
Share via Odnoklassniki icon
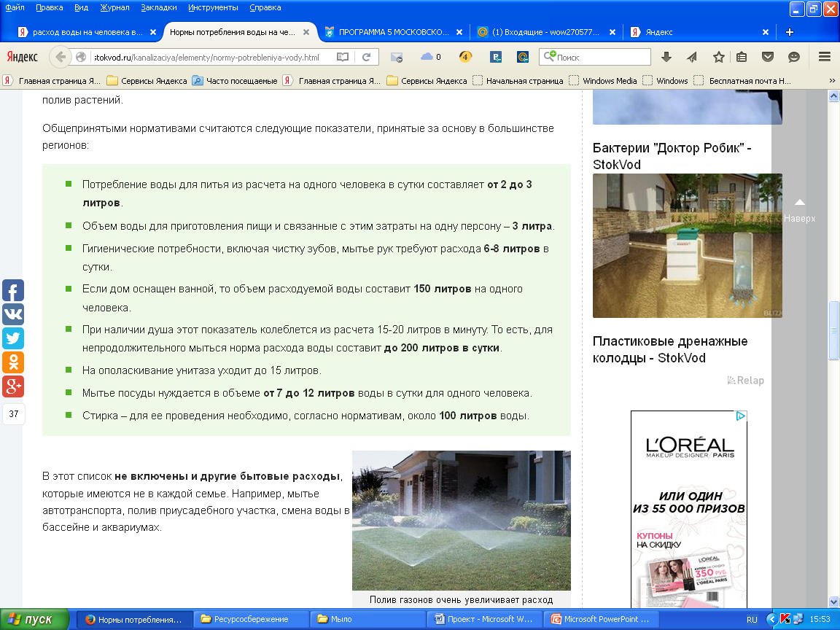(13, 362)
